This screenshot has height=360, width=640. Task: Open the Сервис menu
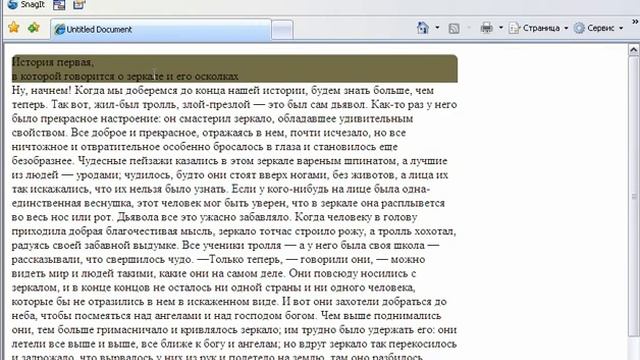point(599,28)
